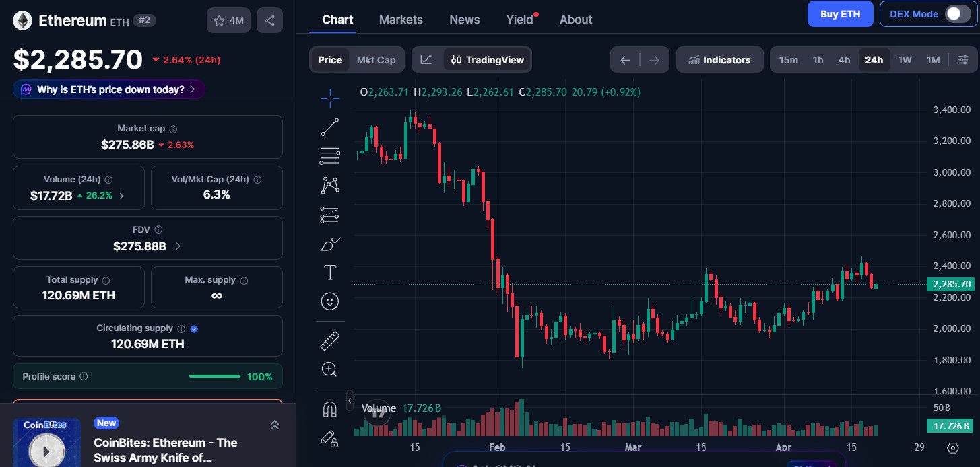Select the crosshair cursor tool
The height and width of the screenshot is (467, 980).
[x=329, y=98]
